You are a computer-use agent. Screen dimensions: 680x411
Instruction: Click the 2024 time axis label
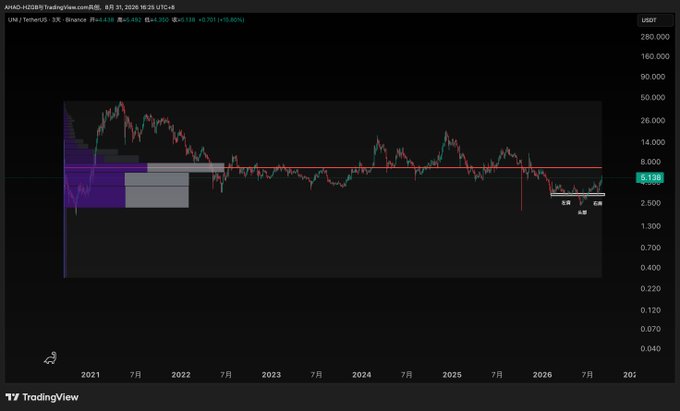[362, 375]
